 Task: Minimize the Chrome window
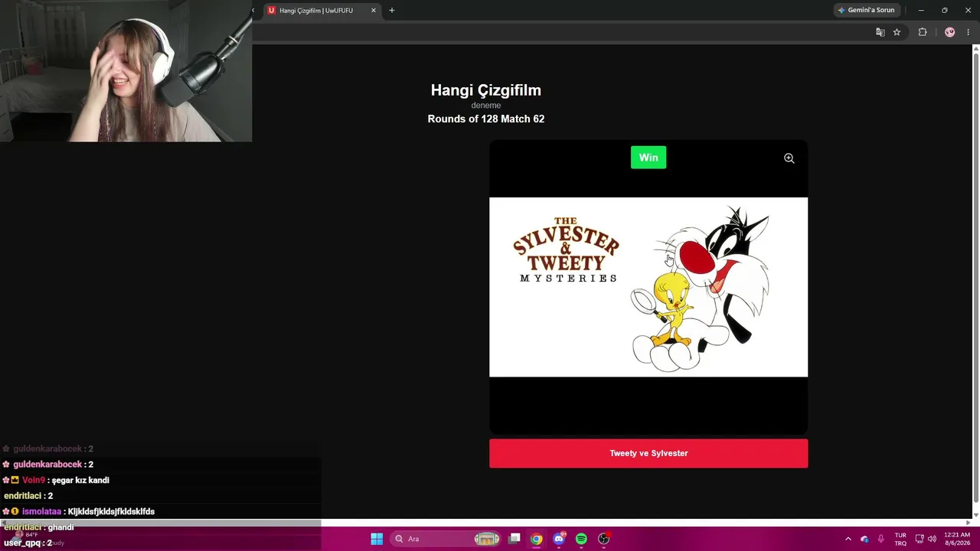(921, 10)
